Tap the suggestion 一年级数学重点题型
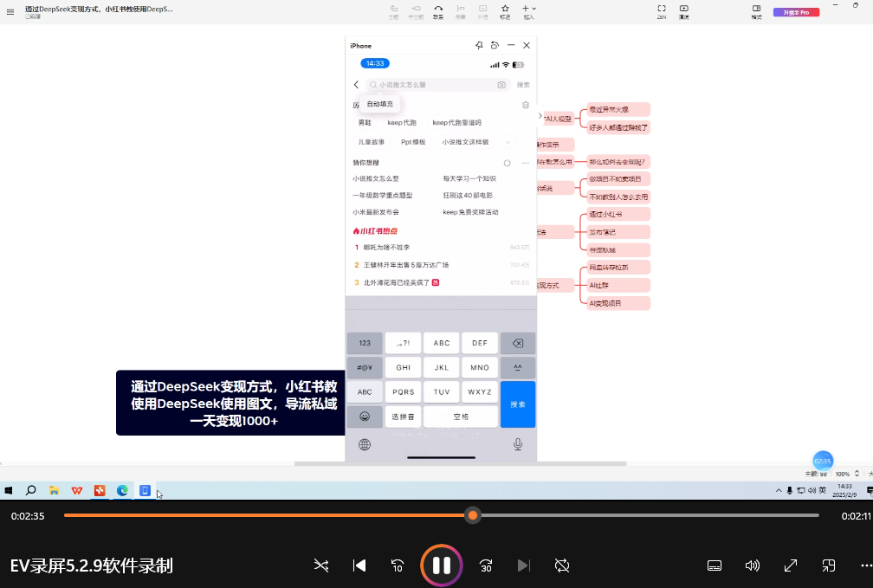Viewport: 873px width, 588px height. (x=383, y=196)
